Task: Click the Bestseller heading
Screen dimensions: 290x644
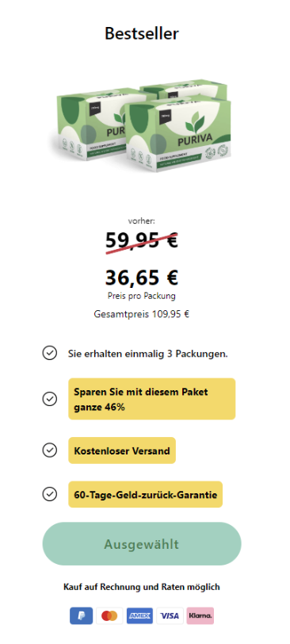Action: pyautogui.click(x=142, y=33)
